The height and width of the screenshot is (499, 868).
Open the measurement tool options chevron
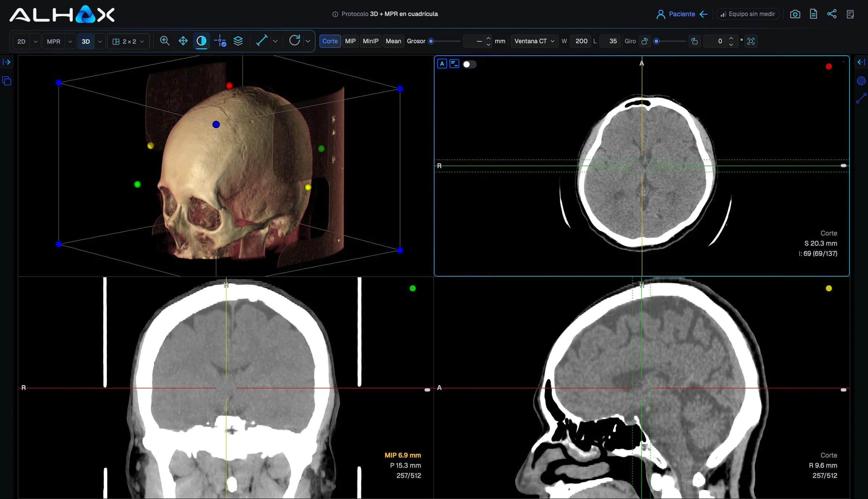point(275,41)
